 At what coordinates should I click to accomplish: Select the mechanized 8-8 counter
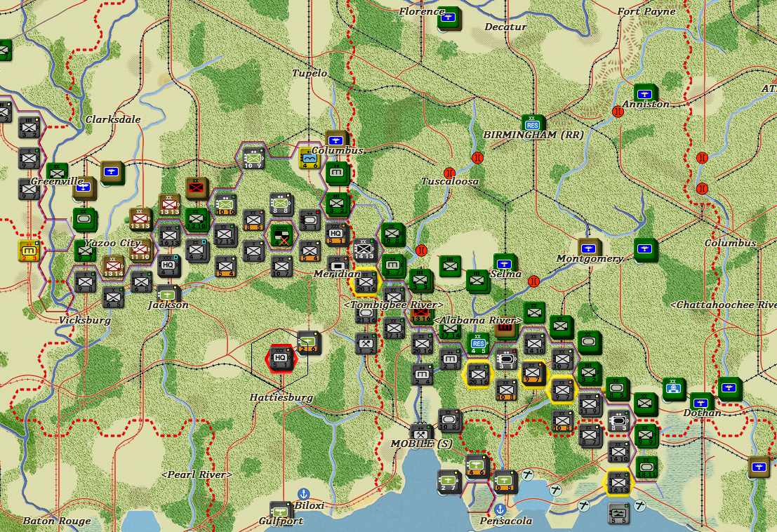pos(281,204)
